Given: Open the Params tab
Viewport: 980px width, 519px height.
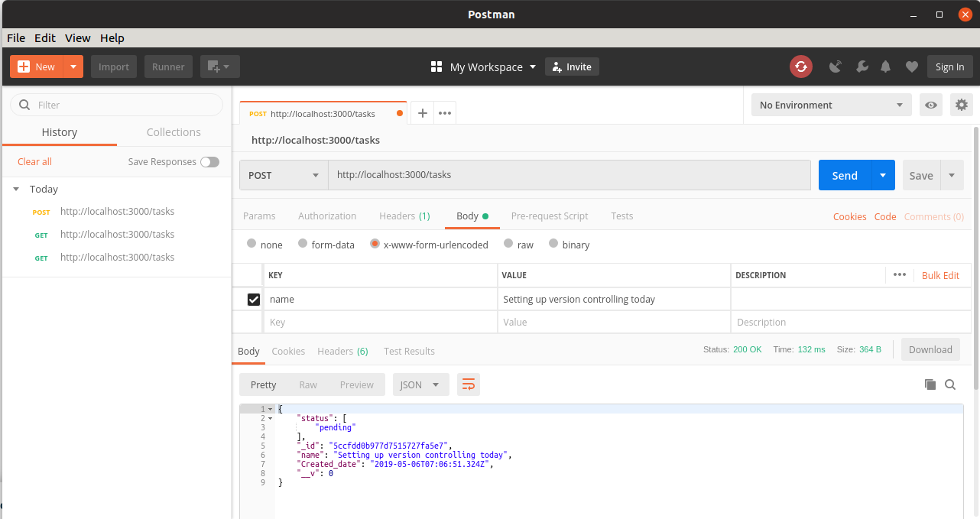Looking at the screenshot, I should point(259,216).
